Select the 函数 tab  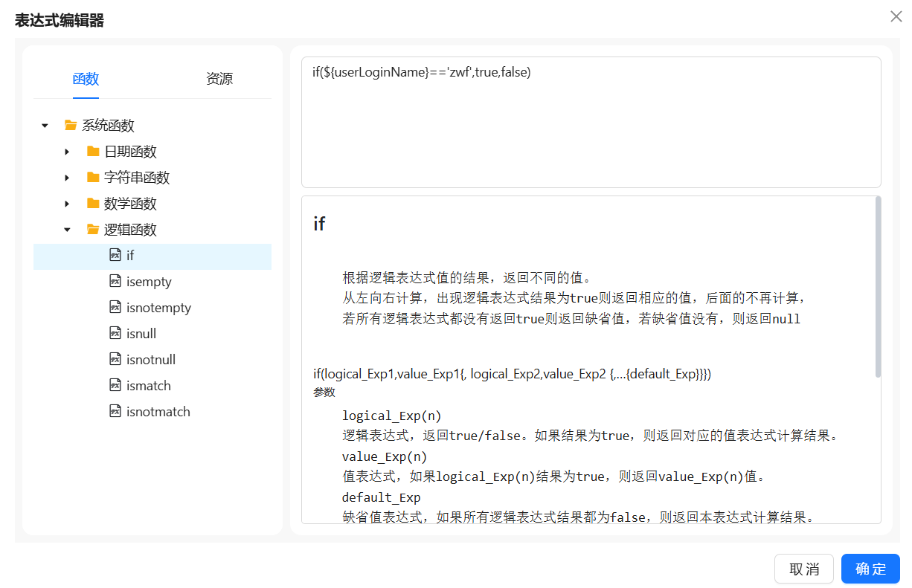[86, 79]
